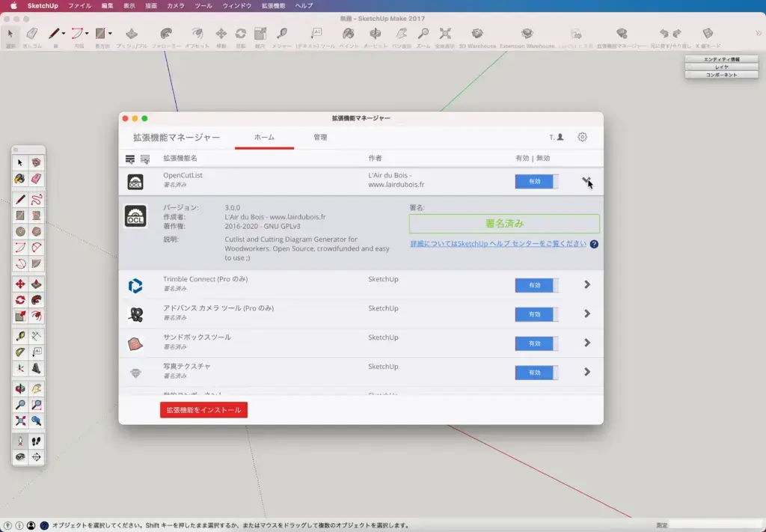Select the Position Camera tool in the palette
The height and width of the screenshot is (532, 766).
20,441
